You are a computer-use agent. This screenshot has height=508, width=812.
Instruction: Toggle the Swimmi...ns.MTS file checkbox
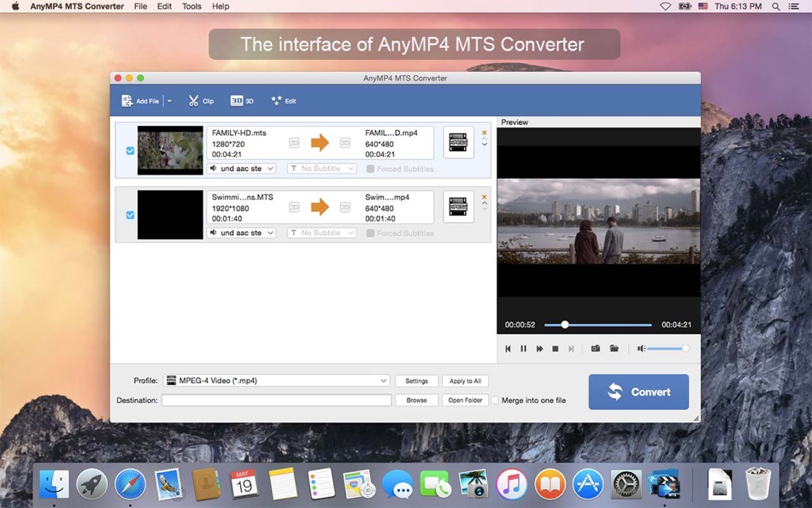pyautogui.click(x=130, y=215)
